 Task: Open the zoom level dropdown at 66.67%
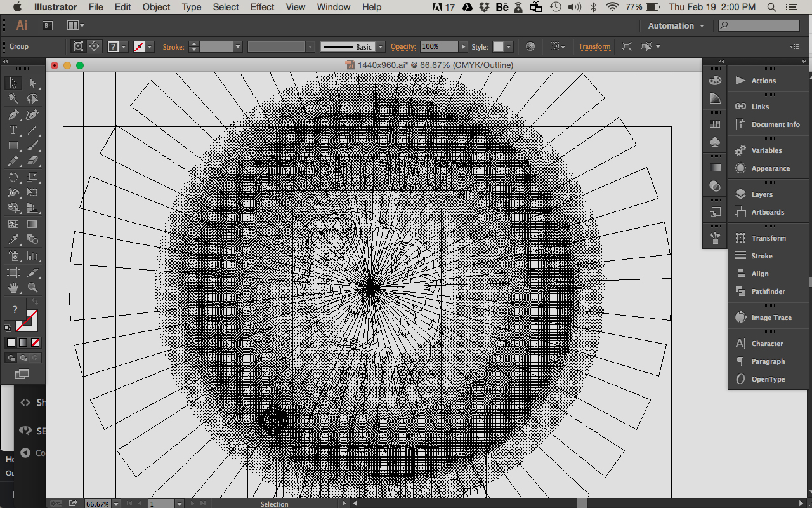(116, 504)
